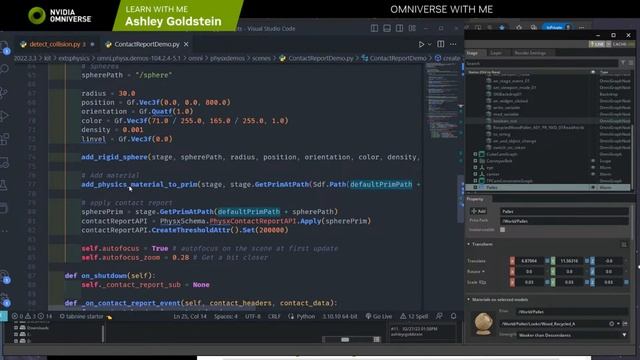Open More Actions ellipsis in editor toolbar
Viewport: 640px width, 360px height.
pos(453,44)
